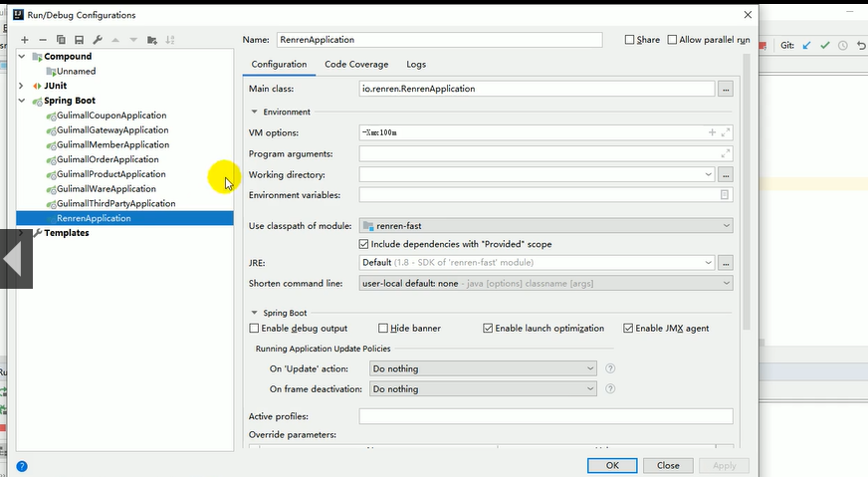Add new configuration with plus icon
868x477 pixels.
(24, 40)
